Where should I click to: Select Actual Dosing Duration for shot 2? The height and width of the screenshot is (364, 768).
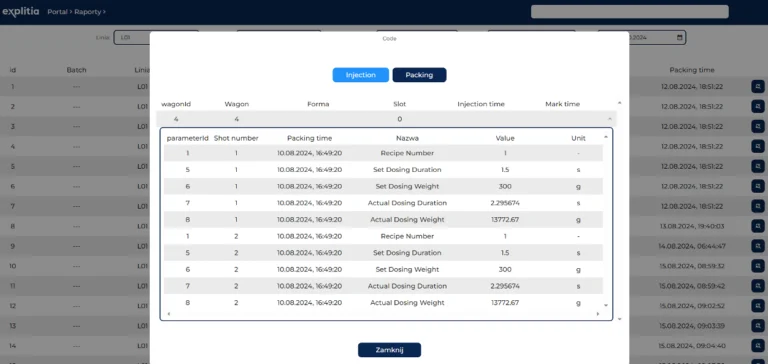[384, 286]
